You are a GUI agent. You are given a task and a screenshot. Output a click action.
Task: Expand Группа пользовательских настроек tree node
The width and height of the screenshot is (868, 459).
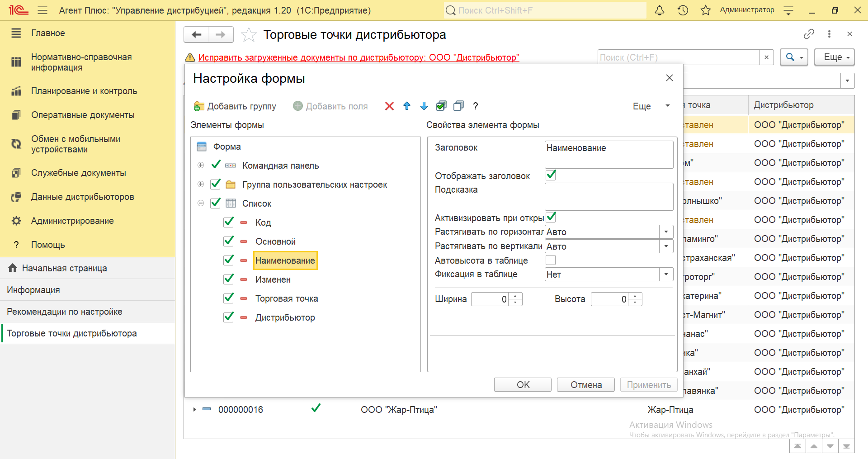click(201, 184)
